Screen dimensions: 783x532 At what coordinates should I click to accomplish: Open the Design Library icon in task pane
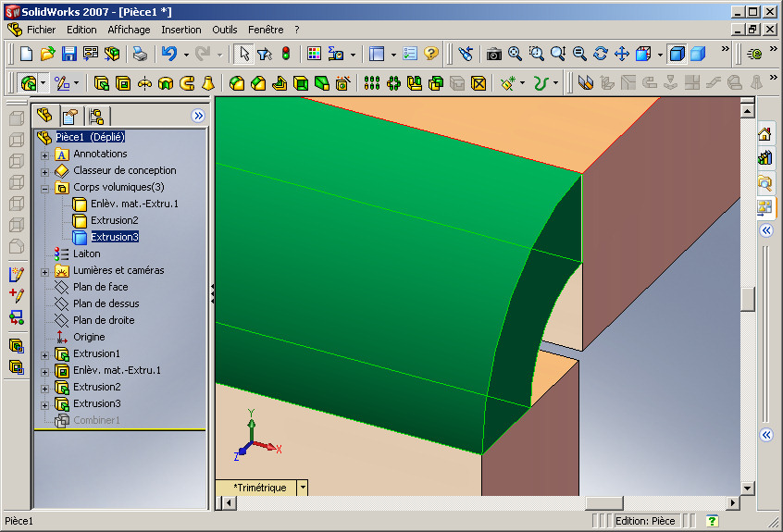[x=764, y=158]
